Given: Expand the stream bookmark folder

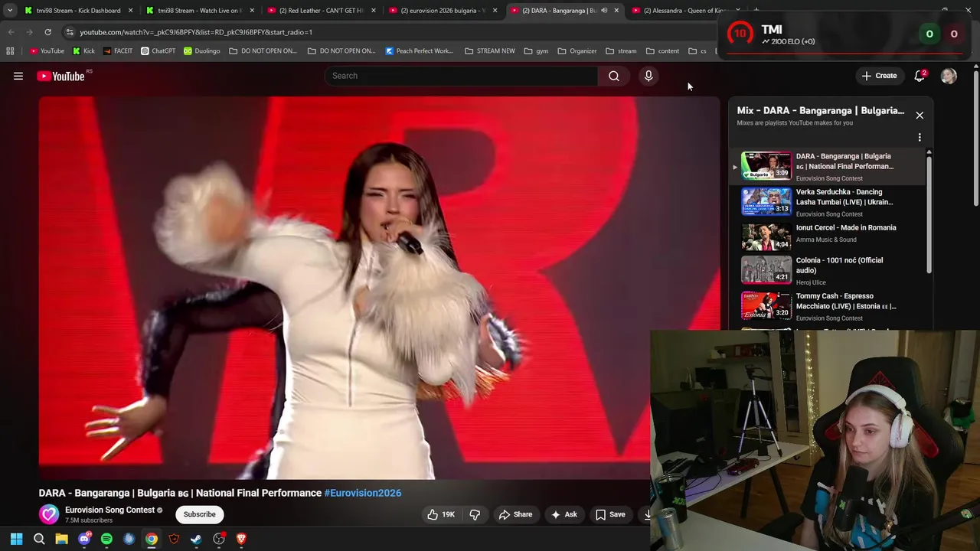Looking at the screenshot, I should pyautogui.click(x=621, y=51).
